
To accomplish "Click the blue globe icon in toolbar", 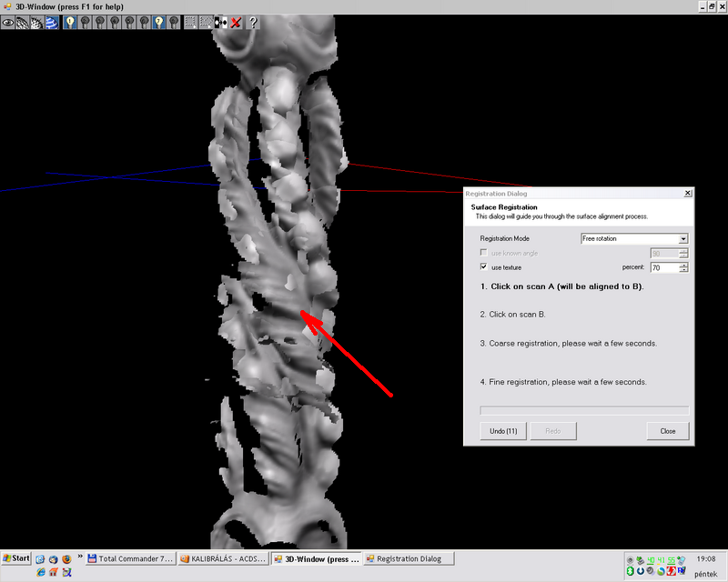I will coord(53,21).
